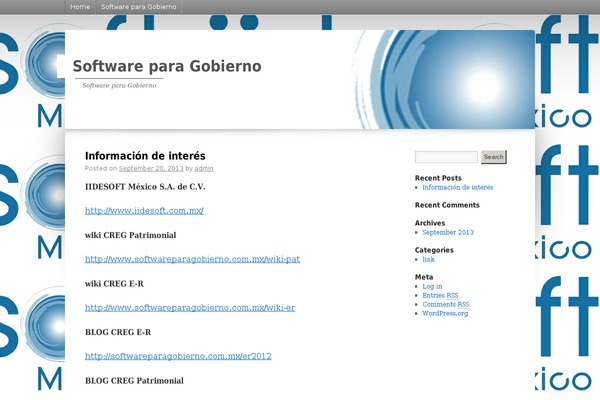Open the Entries RSS feed link
The height and width of the screenshot is (400, 600).
tap(440, 296)
